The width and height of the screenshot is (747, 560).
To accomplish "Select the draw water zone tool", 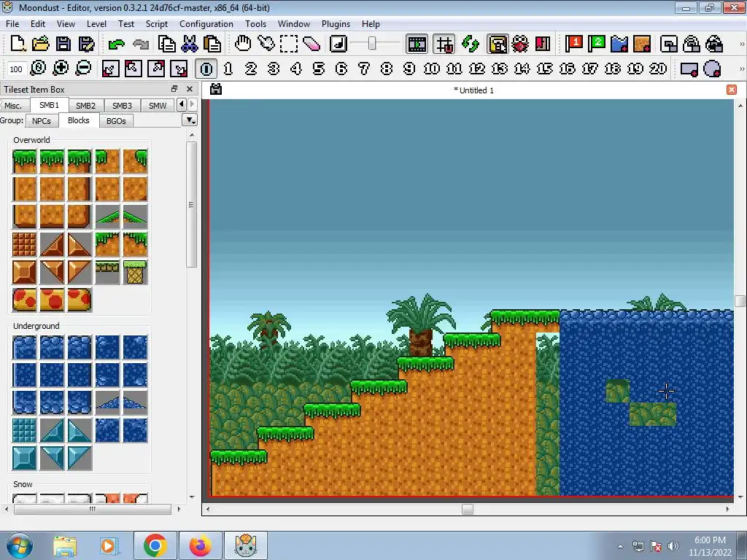I will tap(619, 44).
